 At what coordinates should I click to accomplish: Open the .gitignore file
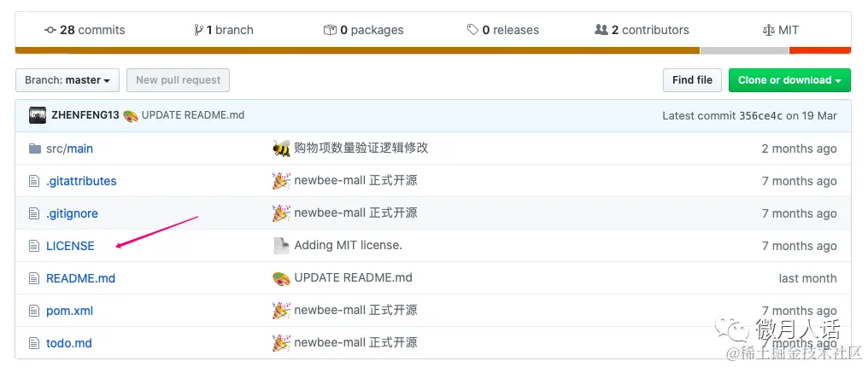coord(72,213)
